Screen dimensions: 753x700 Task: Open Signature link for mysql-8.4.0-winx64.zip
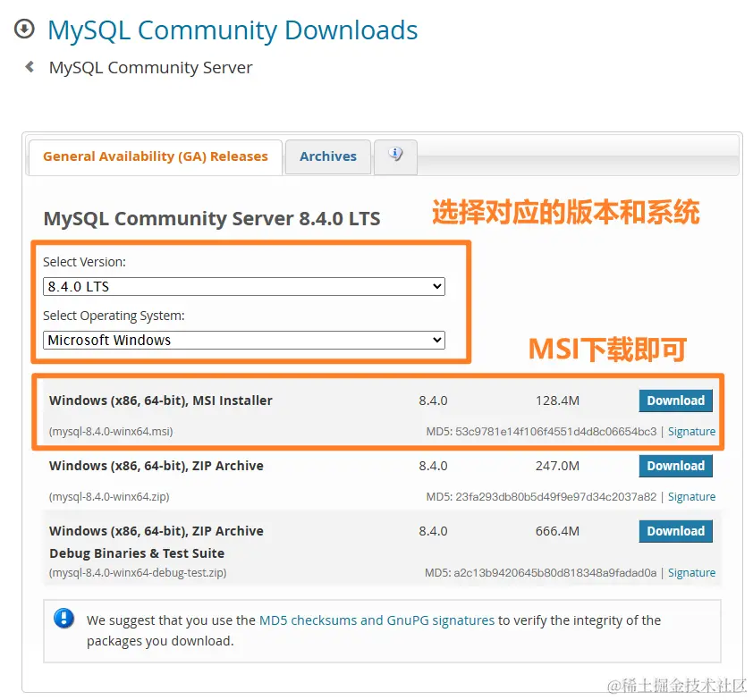(691, 496)
